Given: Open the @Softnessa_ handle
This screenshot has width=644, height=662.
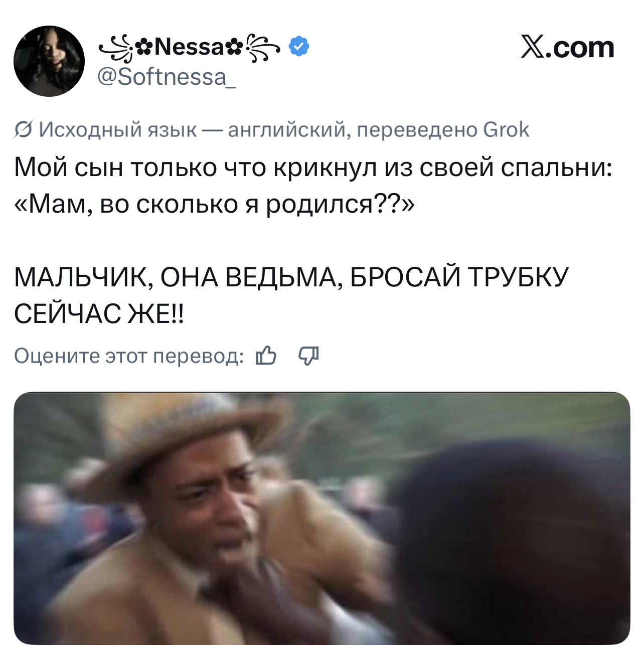Looking at the screenshot, I should tap(166, 77).
